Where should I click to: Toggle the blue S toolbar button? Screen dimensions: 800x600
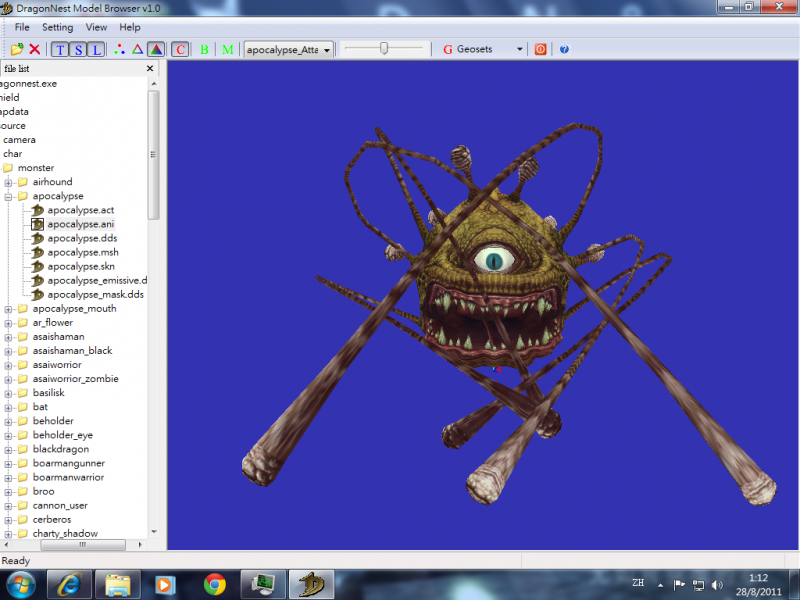pos(79,49)
